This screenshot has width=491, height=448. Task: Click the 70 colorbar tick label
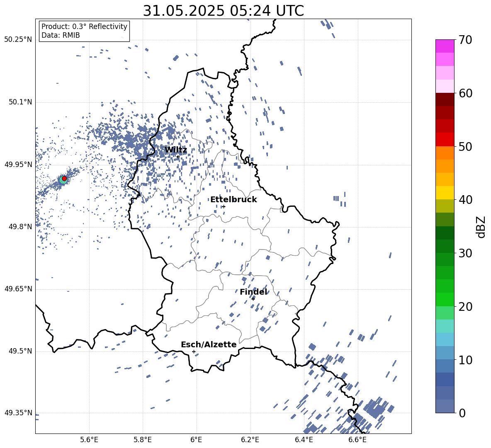pyautogui.click(x=465, y=40)
